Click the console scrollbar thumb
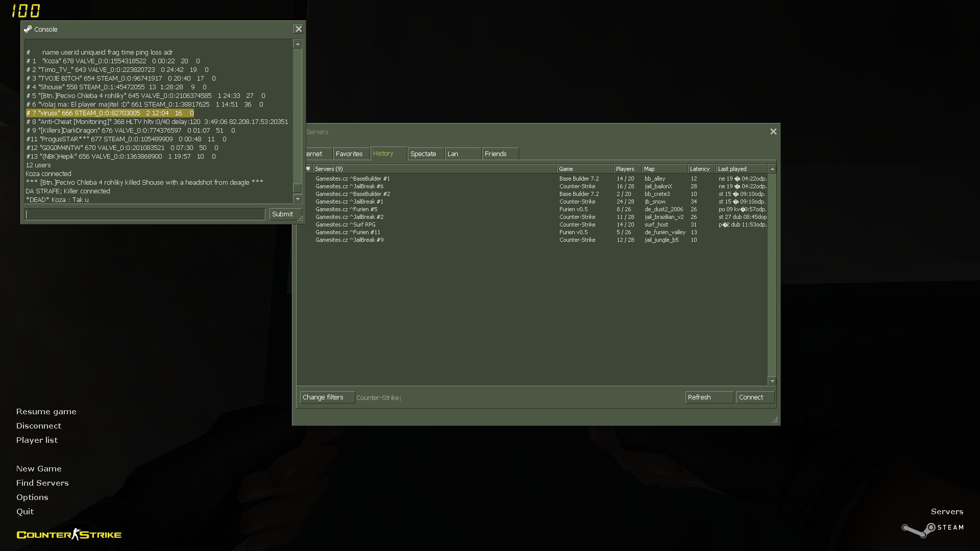Screen dimensions: 980x551 pos(298,188)
